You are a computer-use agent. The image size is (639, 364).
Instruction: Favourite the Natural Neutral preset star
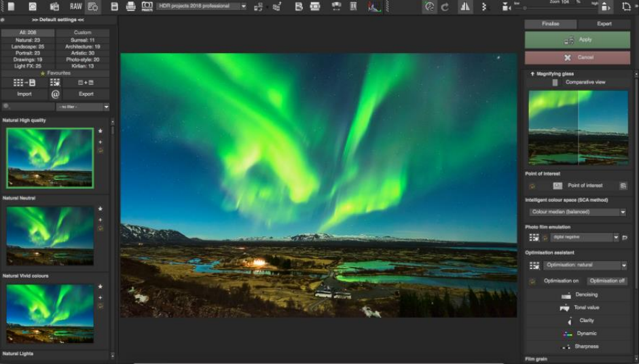point(101,209)
